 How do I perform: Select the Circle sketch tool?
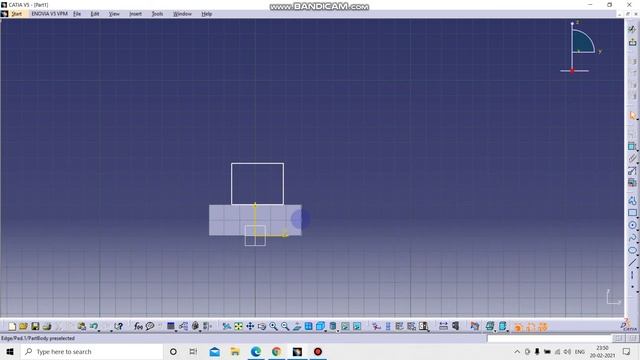click(x=632, y=225)
